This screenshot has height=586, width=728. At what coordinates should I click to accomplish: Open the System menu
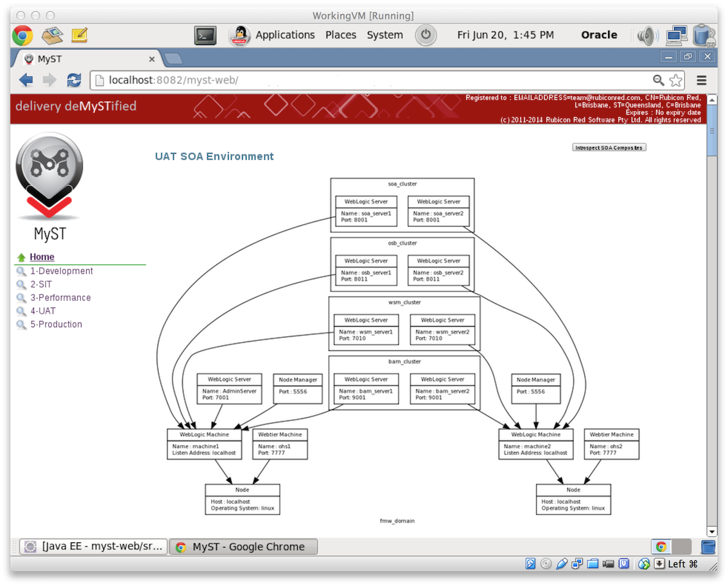point(385,35)
